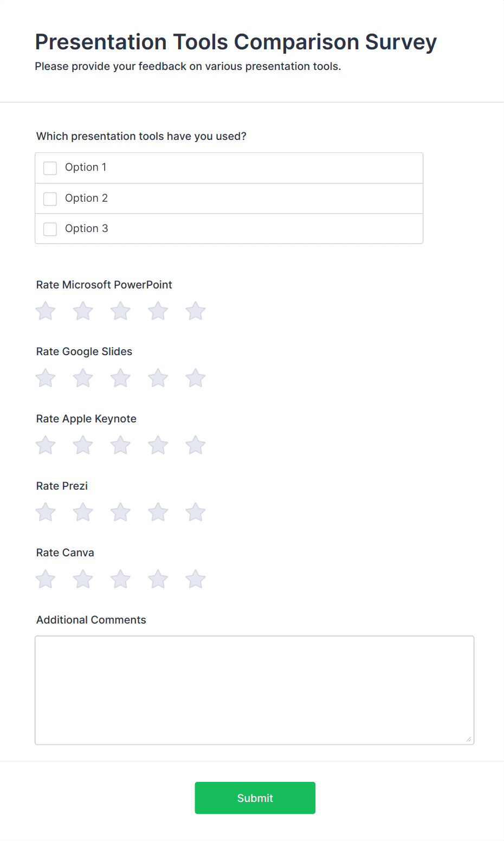Grab the comments box resize handle
The width and height of the screenshot is (504, 841).
pyautogui.click(x=469, y=739)
